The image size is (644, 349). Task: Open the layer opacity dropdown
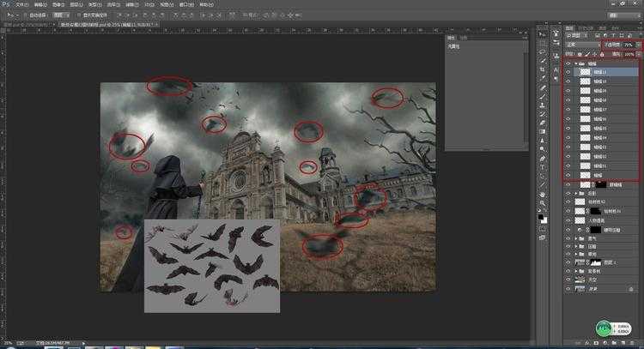tap(629, 45)
